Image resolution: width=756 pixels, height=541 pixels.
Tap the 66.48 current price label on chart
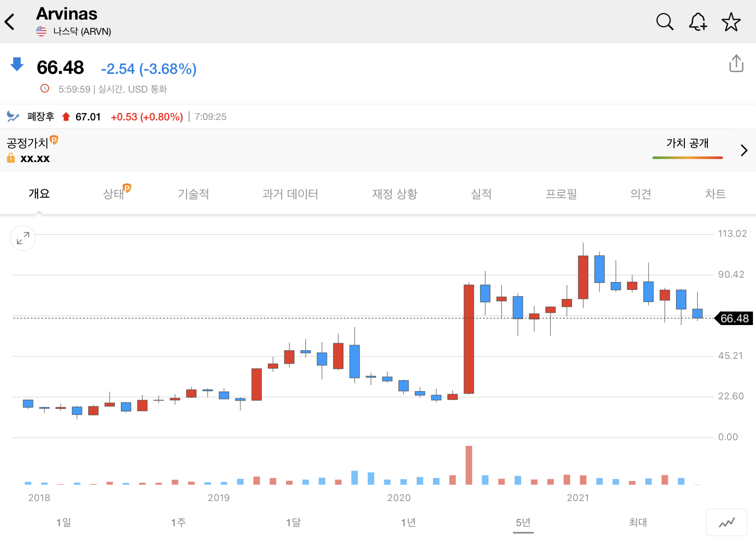pyautogui.click(x=734, y=319)
